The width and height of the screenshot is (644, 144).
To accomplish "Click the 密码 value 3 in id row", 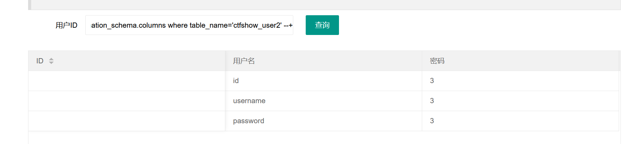I will (432, 81).
